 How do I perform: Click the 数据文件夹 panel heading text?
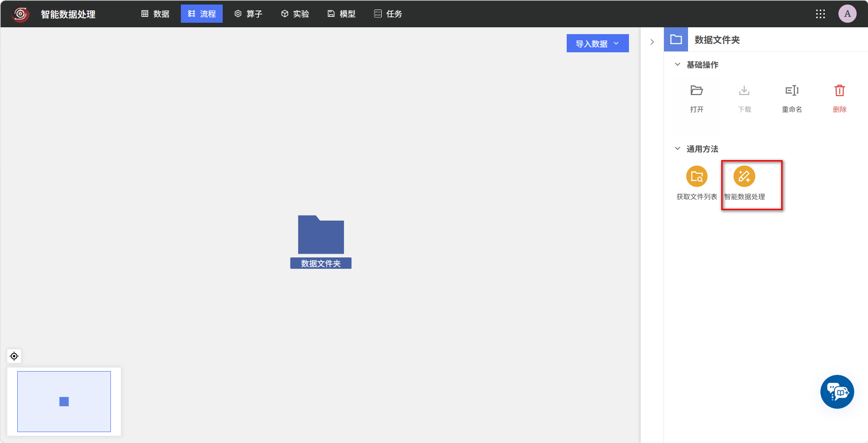tap(717, 40)
